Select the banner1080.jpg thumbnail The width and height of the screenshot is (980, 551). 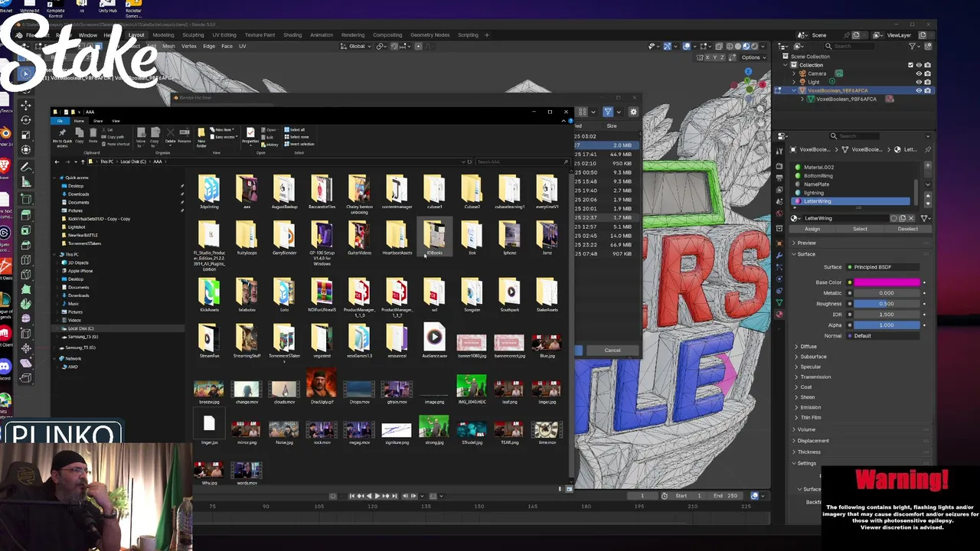pos(471,344)
